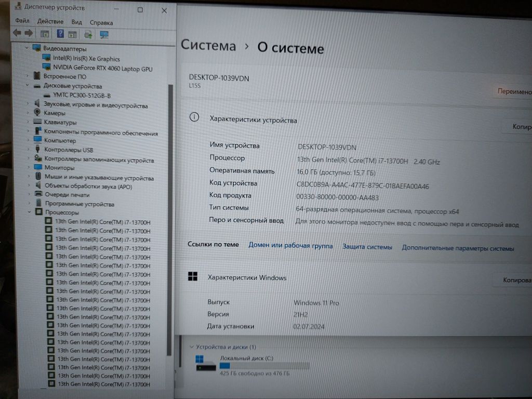Click the Device Manager vertical scrollbar

[170, 220]
